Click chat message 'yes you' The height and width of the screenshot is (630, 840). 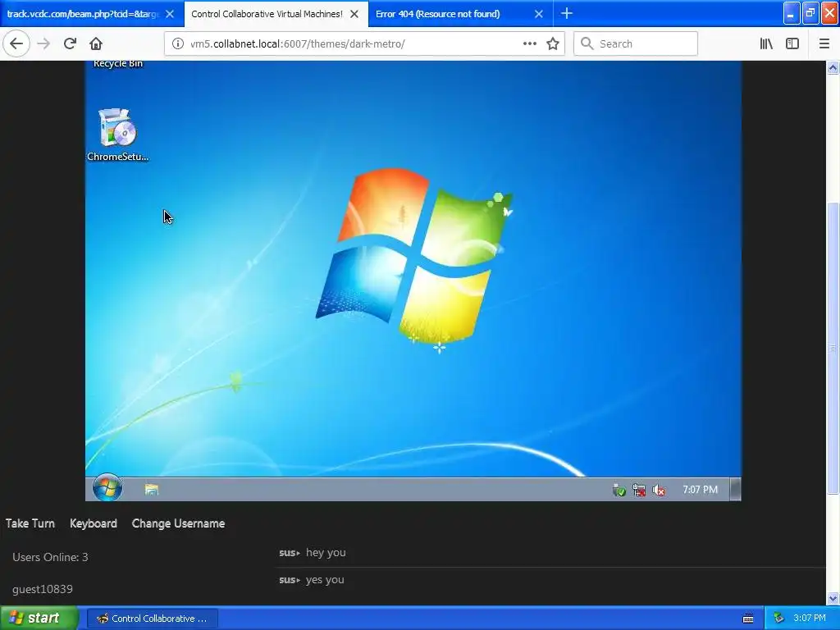pos(325,580)
